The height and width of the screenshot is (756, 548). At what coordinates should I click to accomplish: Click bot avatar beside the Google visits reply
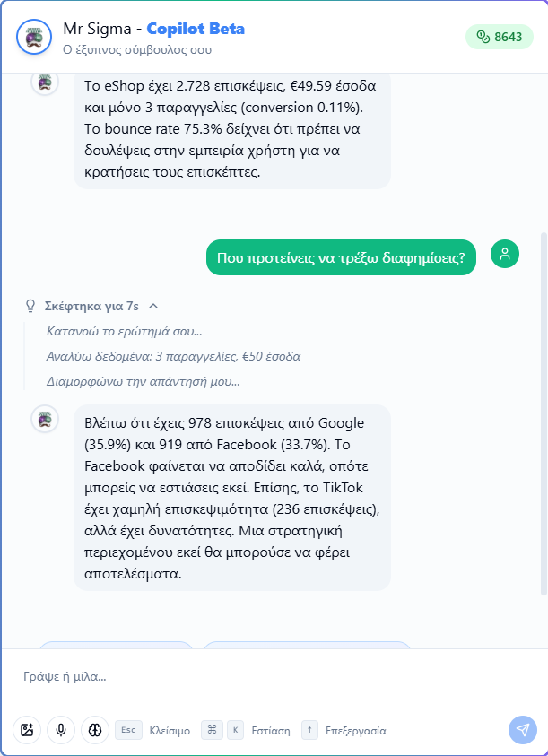click(45, 419)
